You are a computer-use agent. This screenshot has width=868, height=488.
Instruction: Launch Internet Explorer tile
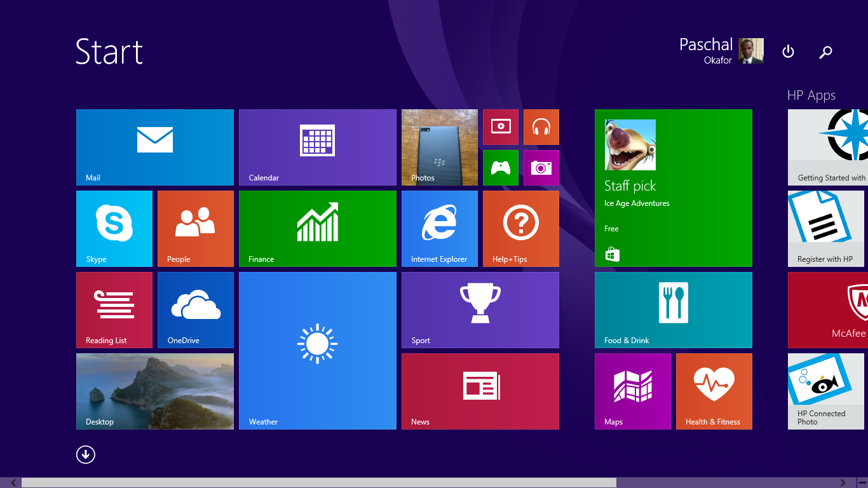tap(440, 229)
